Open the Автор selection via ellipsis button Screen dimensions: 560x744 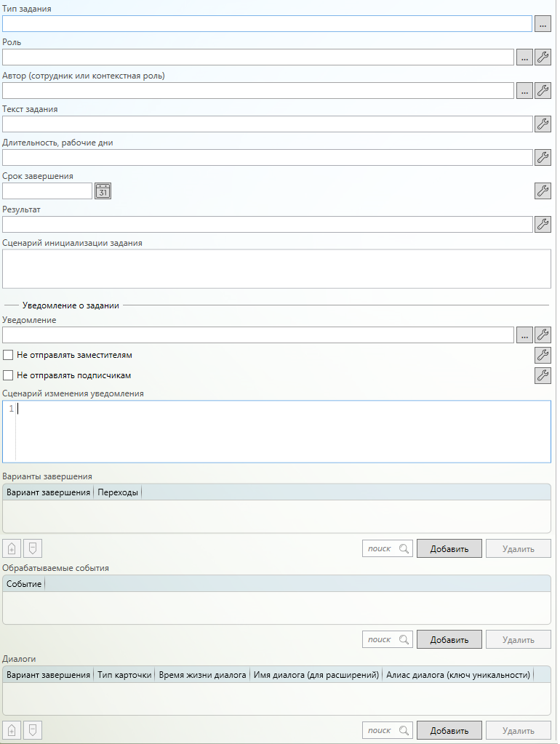coord(524,91)
